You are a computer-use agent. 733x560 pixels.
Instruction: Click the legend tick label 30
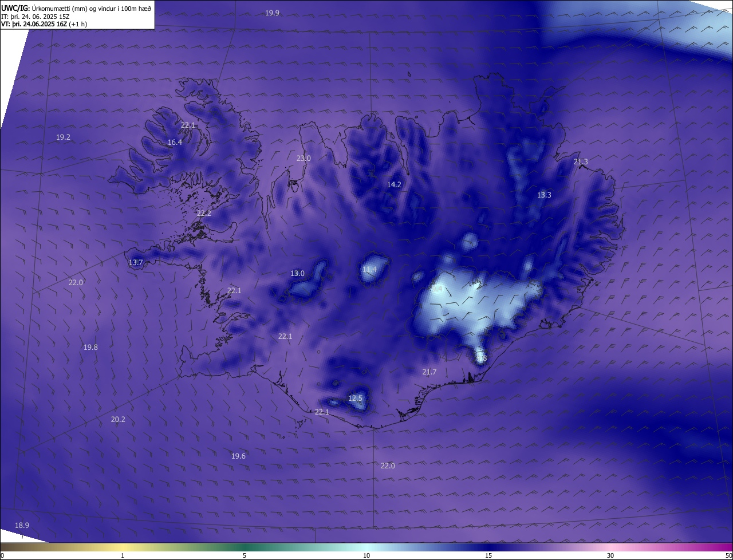[x=610, y=555]
